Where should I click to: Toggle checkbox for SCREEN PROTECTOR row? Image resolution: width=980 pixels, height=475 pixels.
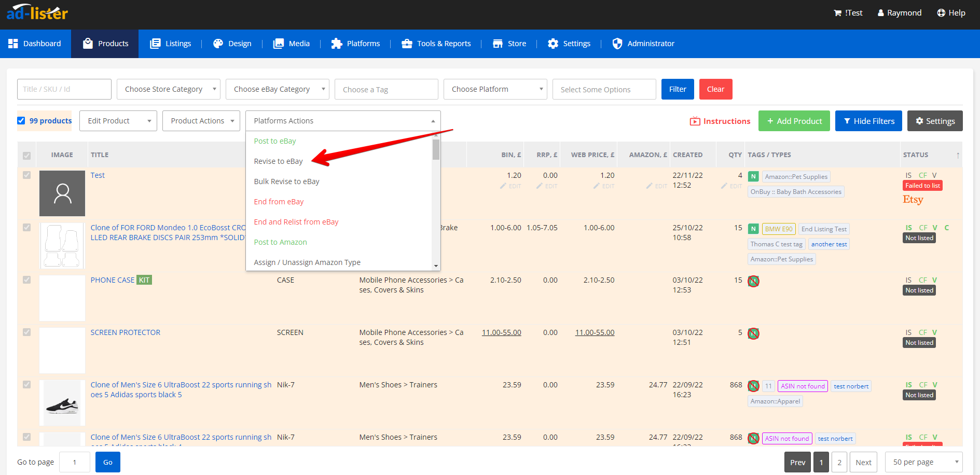27,332
